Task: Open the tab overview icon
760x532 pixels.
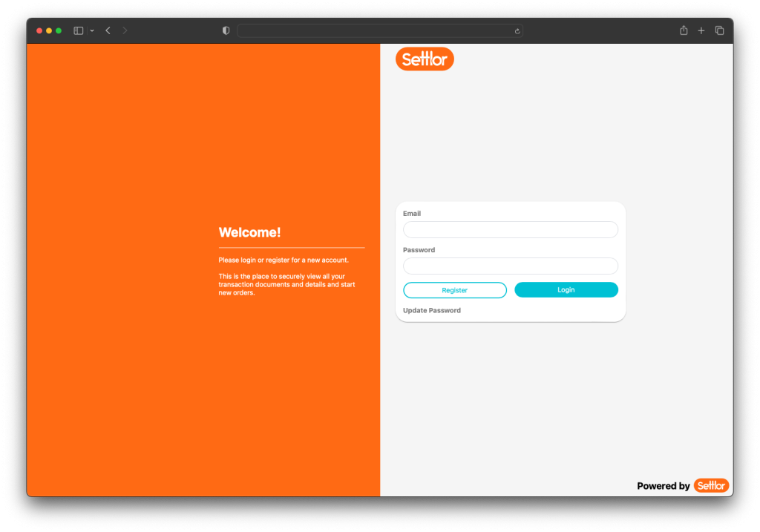Action: click(718, 30)
